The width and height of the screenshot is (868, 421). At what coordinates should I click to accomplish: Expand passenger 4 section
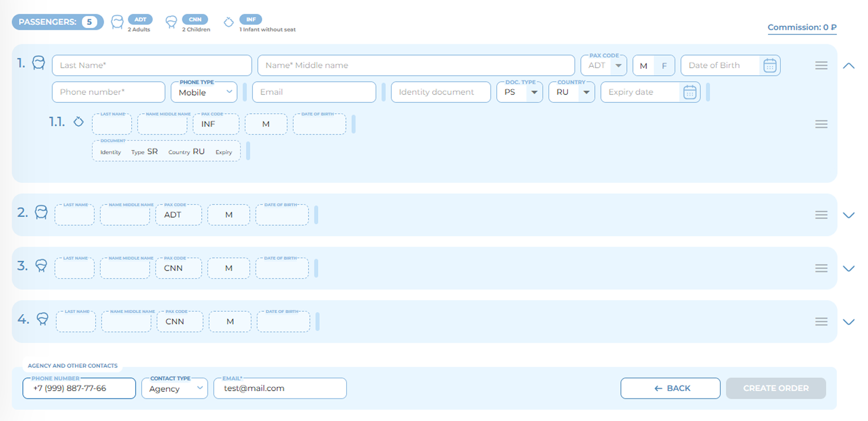(x=848, y=322)
